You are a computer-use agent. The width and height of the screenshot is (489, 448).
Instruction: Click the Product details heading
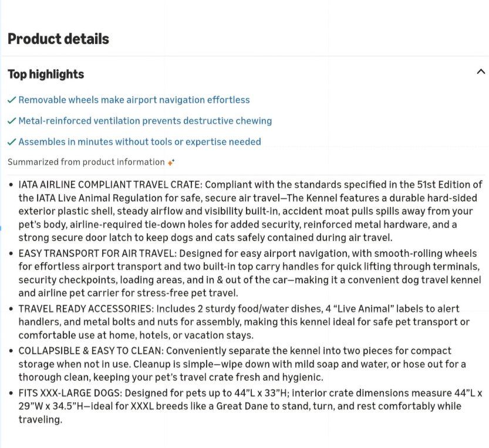pyautogui.click(x=58, y=39)
